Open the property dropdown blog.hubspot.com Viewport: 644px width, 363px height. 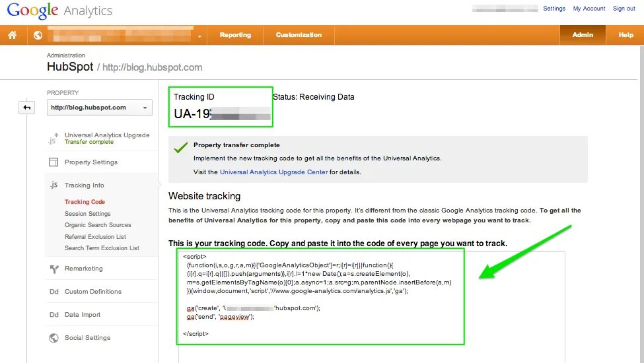(99, 108)
